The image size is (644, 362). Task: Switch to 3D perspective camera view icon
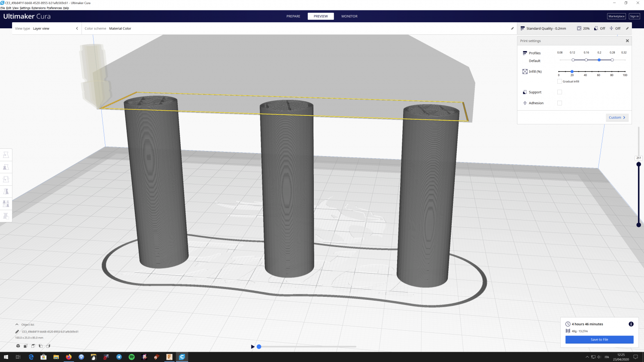(x=18, y=346)
